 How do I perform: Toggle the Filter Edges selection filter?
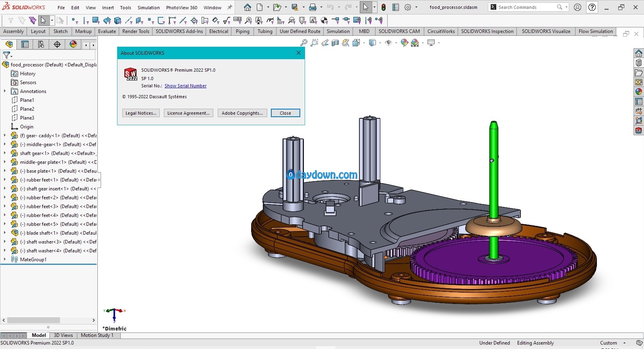(86, 20)
